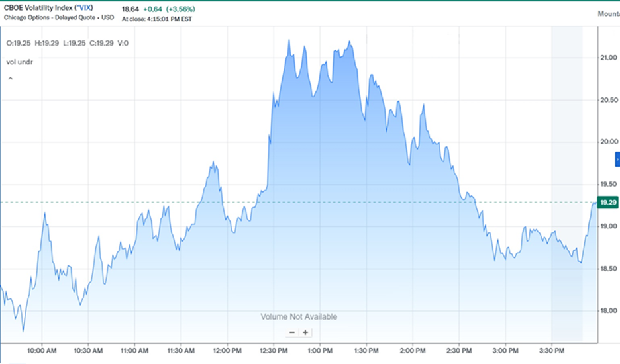The height and width of the screenshot is (364, 620).
Task: Select the 3:30 PM time axis label
Action: pos(552,351)
